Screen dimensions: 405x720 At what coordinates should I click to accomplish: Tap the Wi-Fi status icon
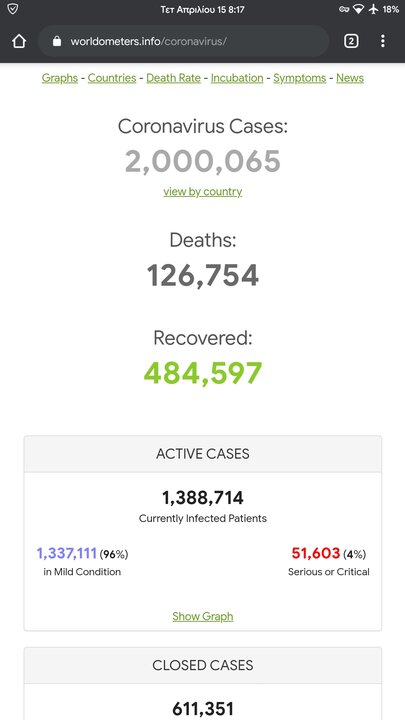click(x=359, y=9)
